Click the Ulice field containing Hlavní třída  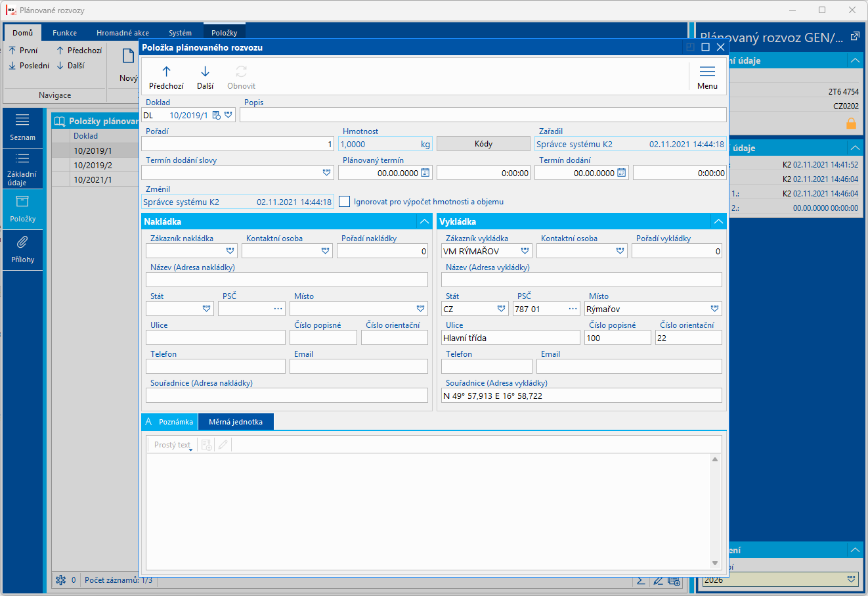[511, 338]
